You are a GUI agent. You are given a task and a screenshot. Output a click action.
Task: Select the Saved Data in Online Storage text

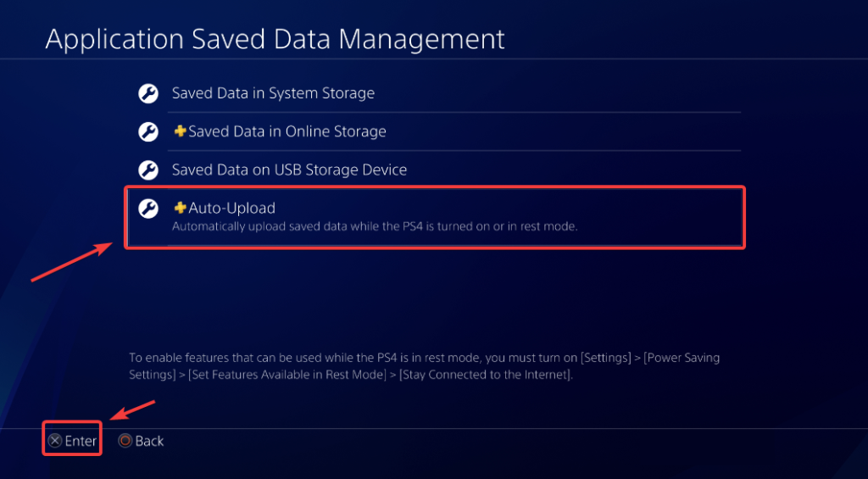click(287, 131)
